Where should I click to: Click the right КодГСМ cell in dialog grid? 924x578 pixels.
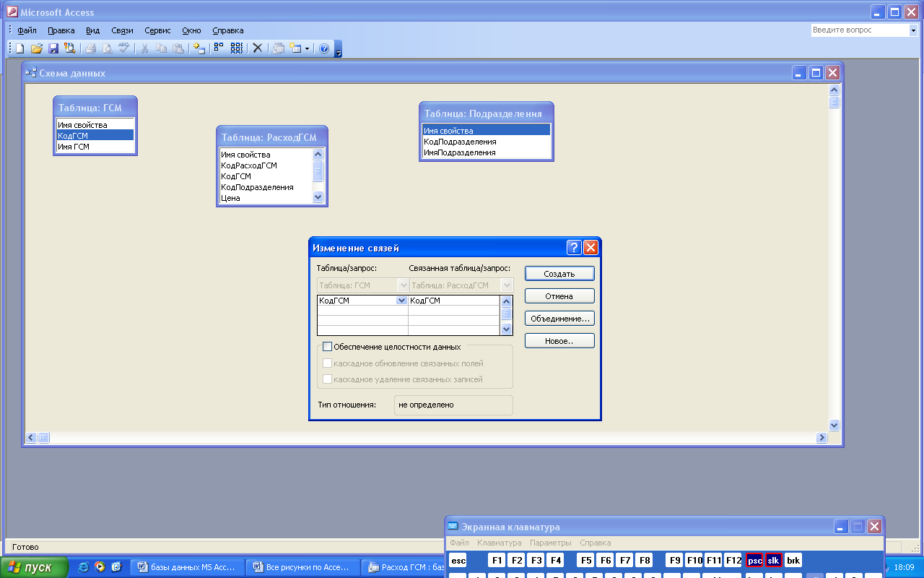453,301
